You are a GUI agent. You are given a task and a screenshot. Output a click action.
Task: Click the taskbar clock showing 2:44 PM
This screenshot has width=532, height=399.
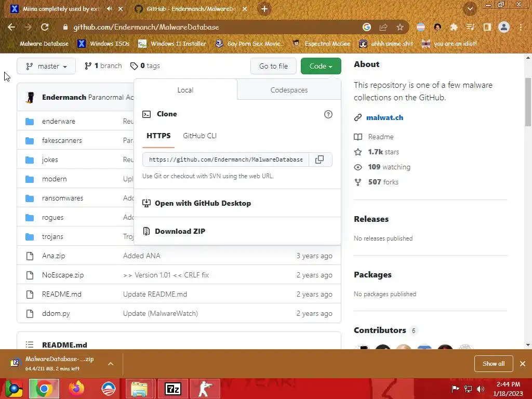point(508,389)
